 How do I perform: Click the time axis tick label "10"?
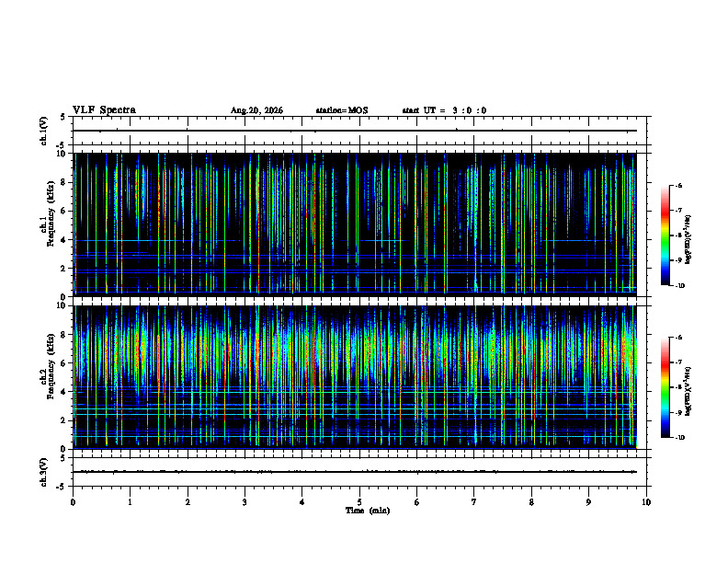(x=646, y=502)
